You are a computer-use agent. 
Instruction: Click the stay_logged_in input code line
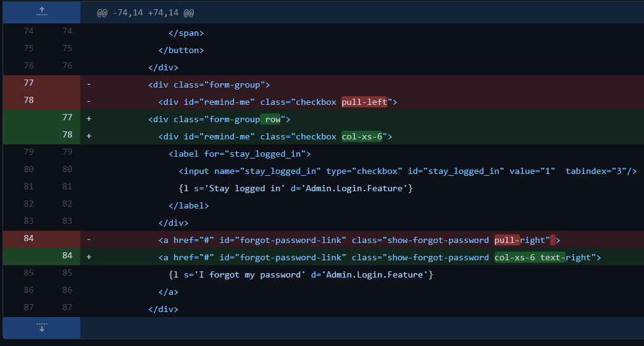pos(408,171)
